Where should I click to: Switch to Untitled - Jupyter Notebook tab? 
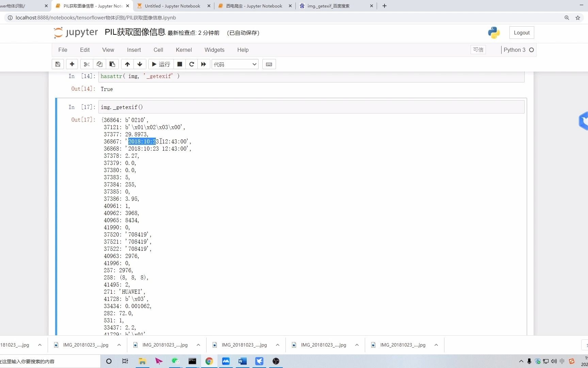pyautogui.click(x=172, y=6)
